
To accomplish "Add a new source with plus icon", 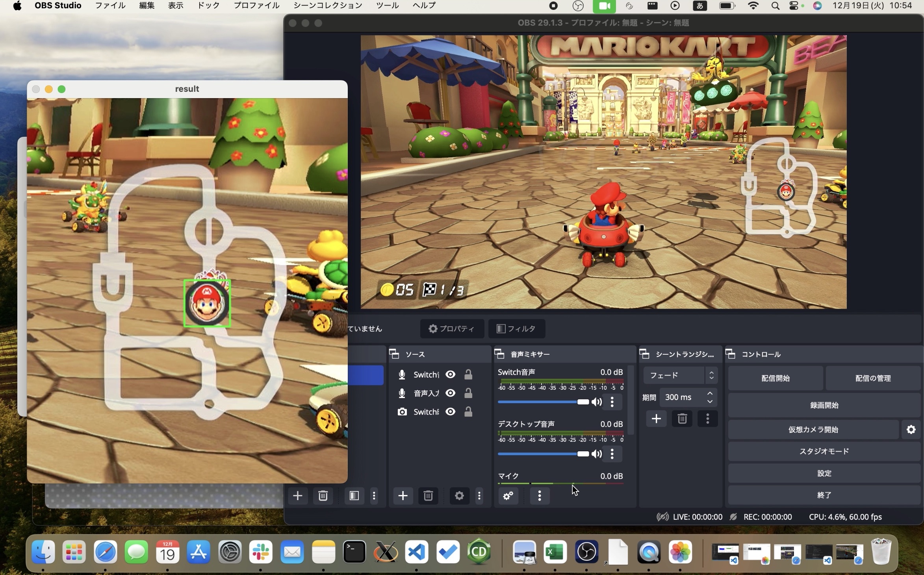I will tap(403, 496).
